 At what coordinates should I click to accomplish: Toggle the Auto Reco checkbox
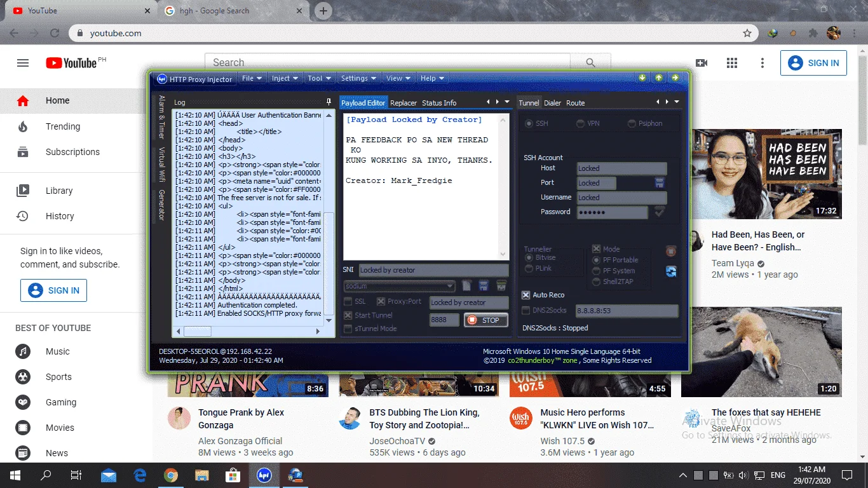(x=526, y=295)
